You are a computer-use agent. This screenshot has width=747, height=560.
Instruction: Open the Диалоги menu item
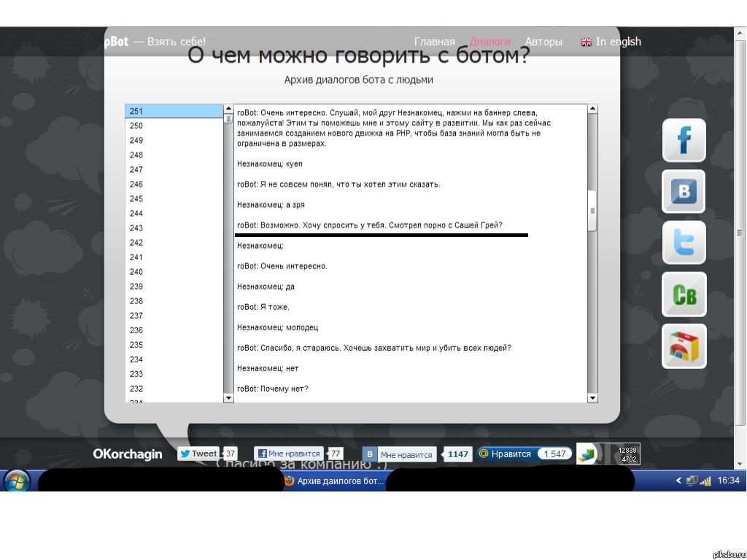(x=491, y=42)
